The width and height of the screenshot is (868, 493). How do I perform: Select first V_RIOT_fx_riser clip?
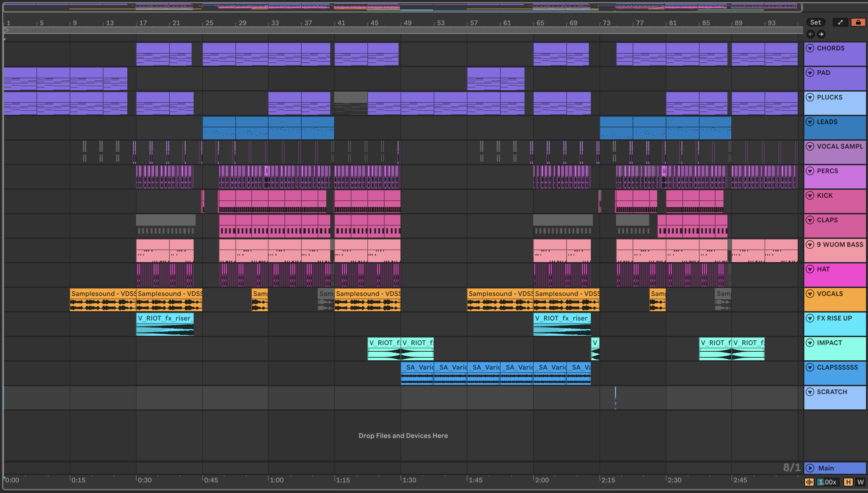(165, 318)
